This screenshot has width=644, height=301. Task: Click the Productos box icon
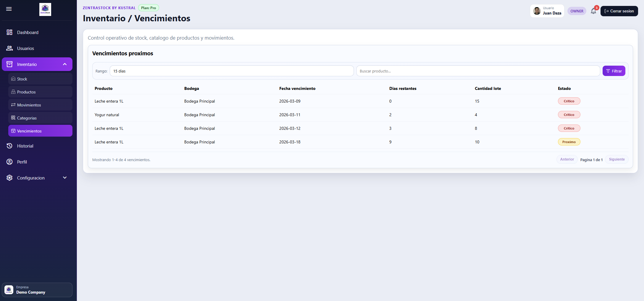pos(13,92)
